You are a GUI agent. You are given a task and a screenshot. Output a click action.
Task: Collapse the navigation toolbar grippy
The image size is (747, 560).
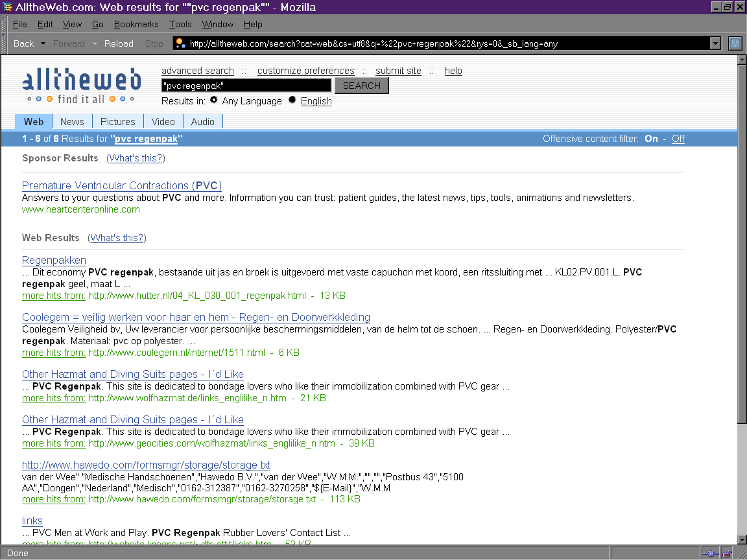(x=5, y=43)
